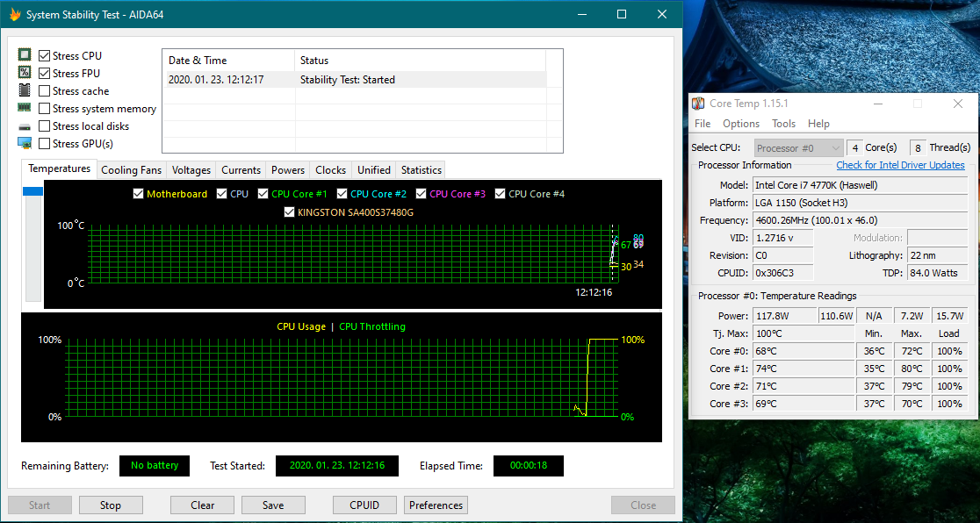Open the Options menu in Core Temp
Viewport: 980px width, 523px height.
741,124
